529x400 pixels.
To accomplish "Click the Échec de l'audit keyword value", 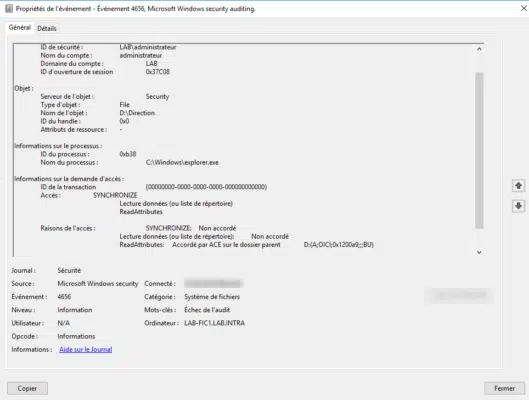I will point(207,310).
